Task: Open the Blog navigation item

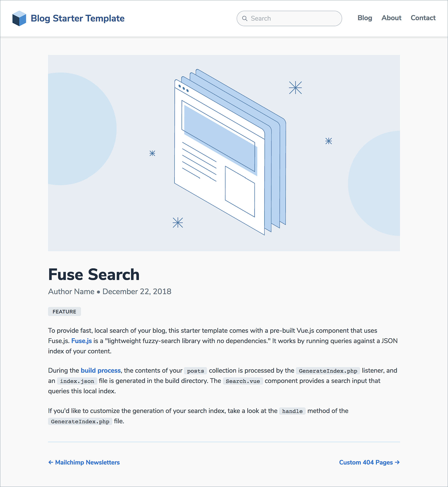Action: click(x=365, y=18)
